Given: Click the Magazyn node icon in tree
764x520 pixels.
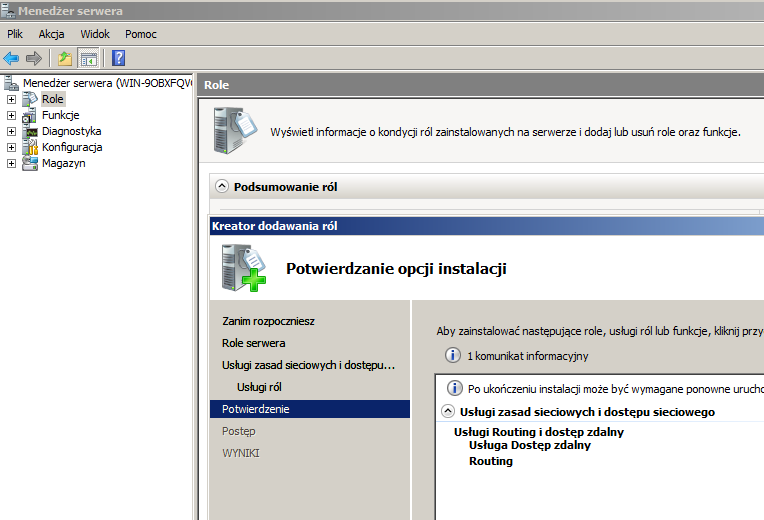Looking at the screenshot, I should 30,163.
